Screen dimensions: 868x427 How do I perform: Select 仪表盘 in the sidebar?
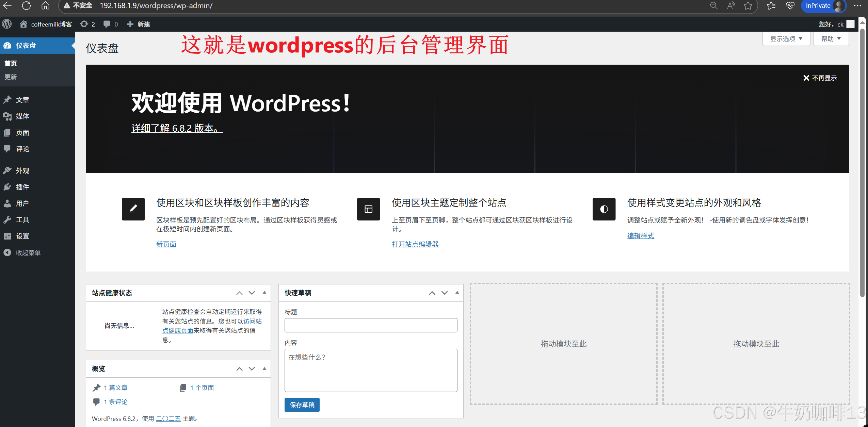37,45
